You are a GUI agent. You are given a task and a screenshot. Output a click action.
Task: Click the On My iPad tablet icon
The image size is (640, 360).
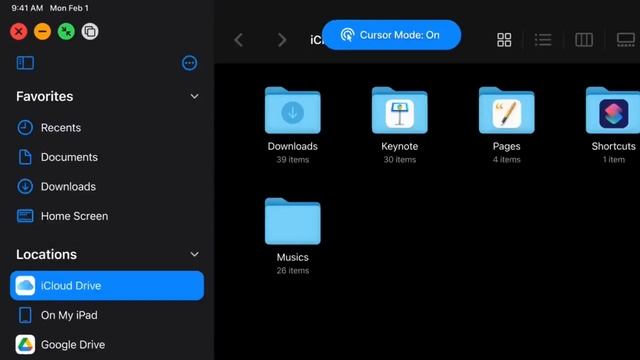click(25, 315)
